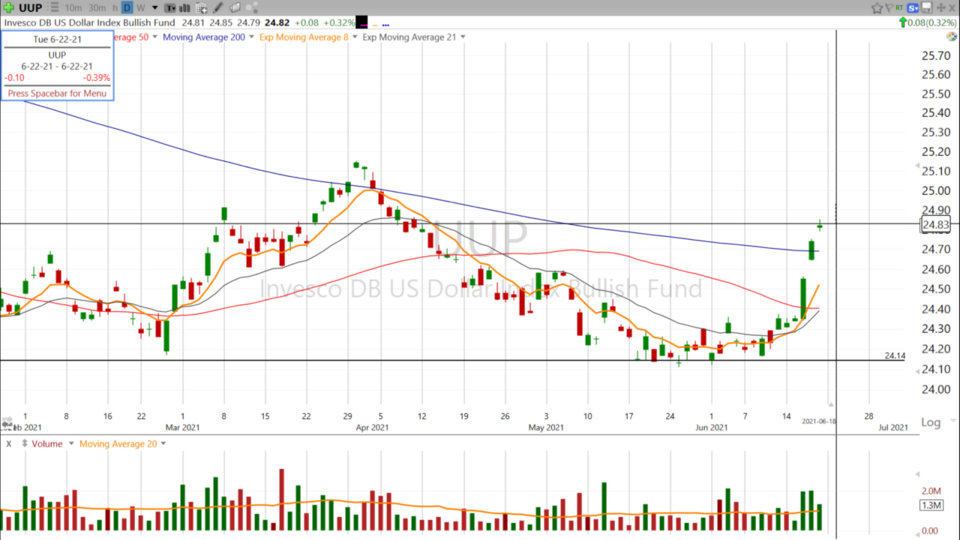Click the scroll-back icon near Feb 2021
Image resolution: width=960 pixels, height=540 pixels.
[7, 423]
